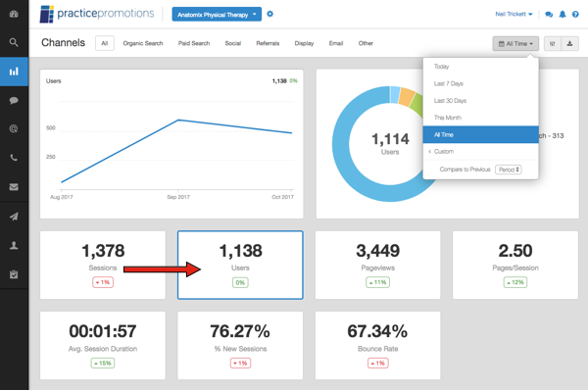Click the green donut chart segment
This screenshot has height=390, width=588.
(416, 105)
